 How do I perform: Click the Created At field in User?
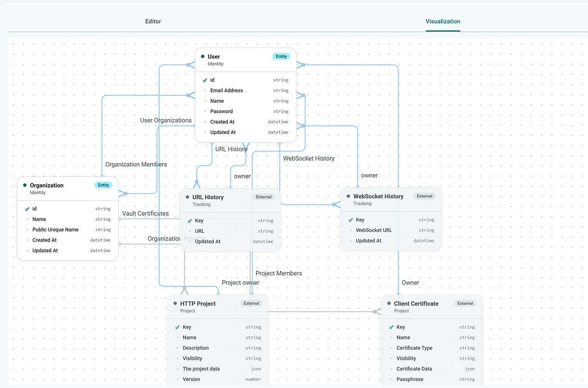(246, 122)
